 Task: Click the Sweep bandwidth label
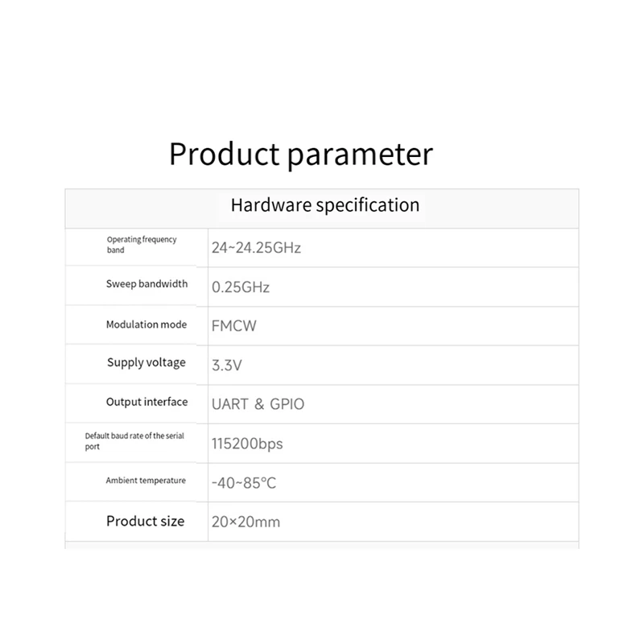point(147,284)
